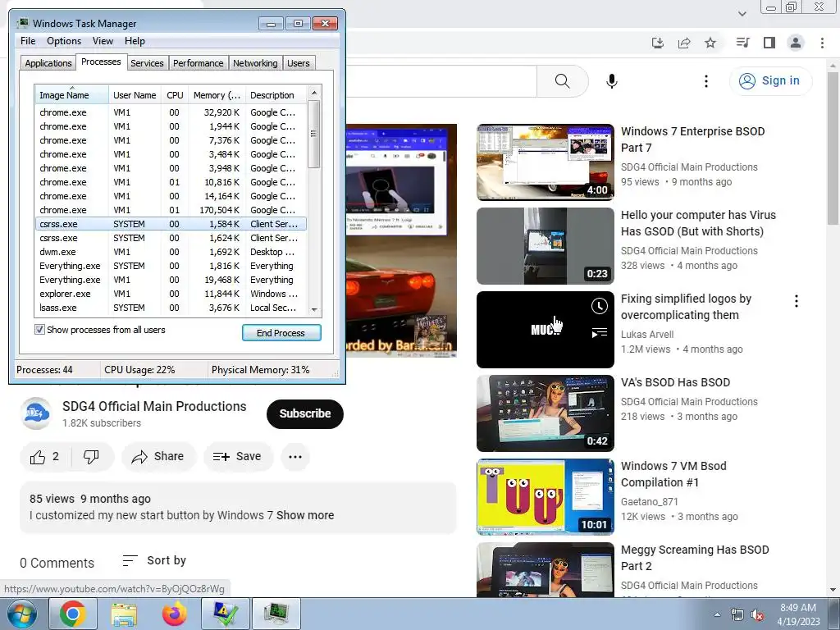The image size is (840, 630).
Task: Select lsass.exe process row
Action: tap(171, 308)
